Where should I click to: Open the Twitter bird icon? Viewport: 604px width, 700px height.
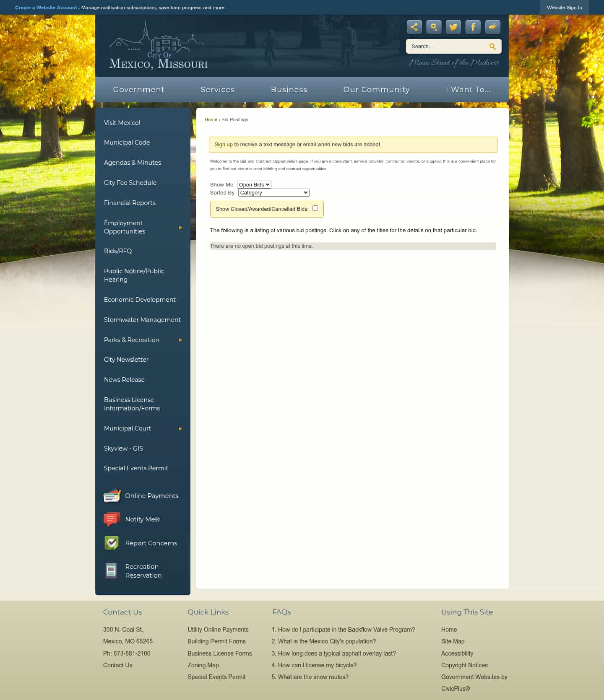pos(453,27)
